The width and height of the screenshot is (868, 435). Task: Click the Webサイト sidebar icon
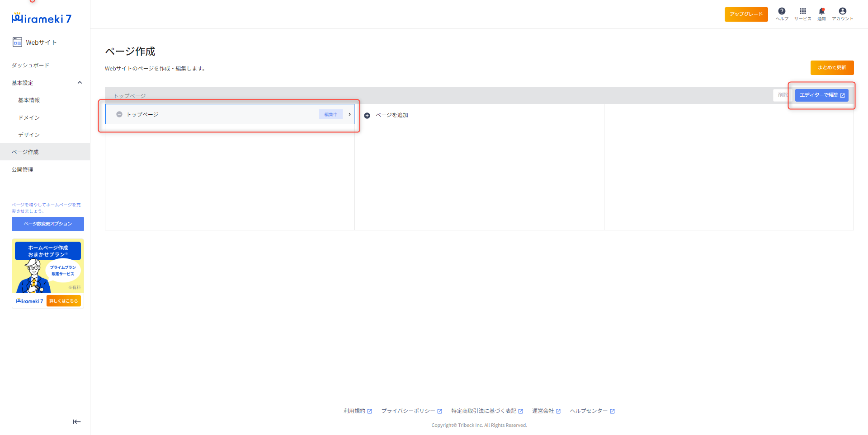coord(17,42)
